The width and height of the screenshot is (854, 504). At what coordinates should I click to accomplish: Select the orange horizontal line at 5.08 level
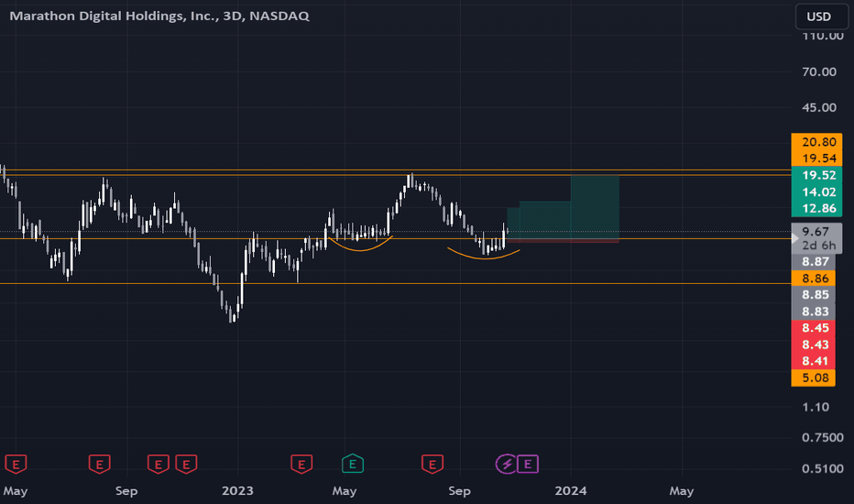(396, 283)
